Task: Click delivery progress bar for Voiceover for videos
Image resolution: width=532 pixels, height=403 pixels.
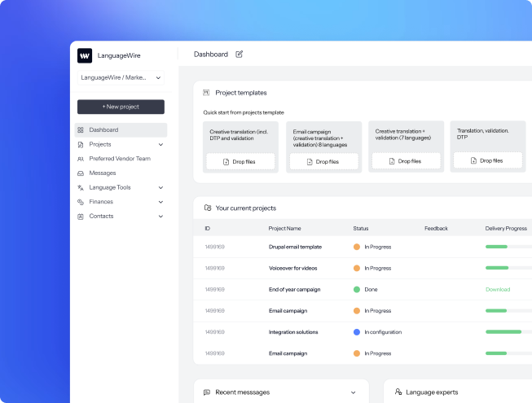Action: pyautogui.click(x=508, y=268)
